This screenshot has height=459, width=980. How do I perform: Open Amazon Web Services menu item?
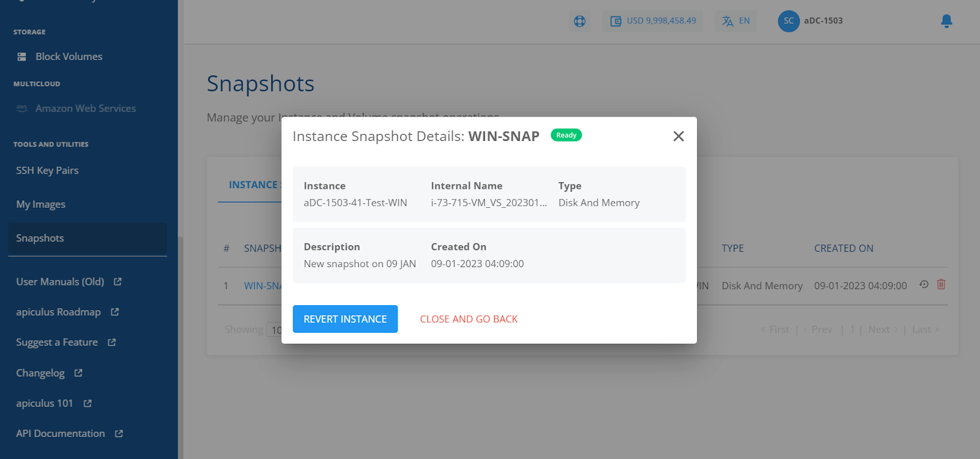click(85, 108)
